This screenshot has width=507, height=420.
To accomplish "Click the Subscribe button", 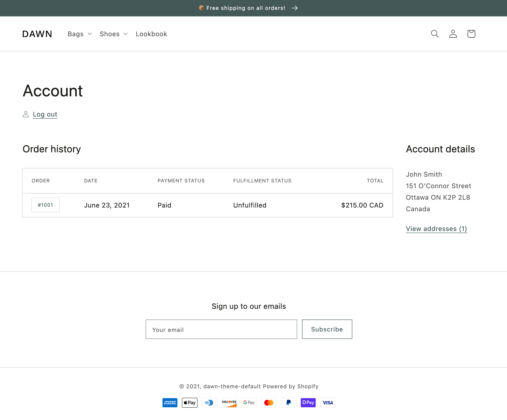I will 327,329.
